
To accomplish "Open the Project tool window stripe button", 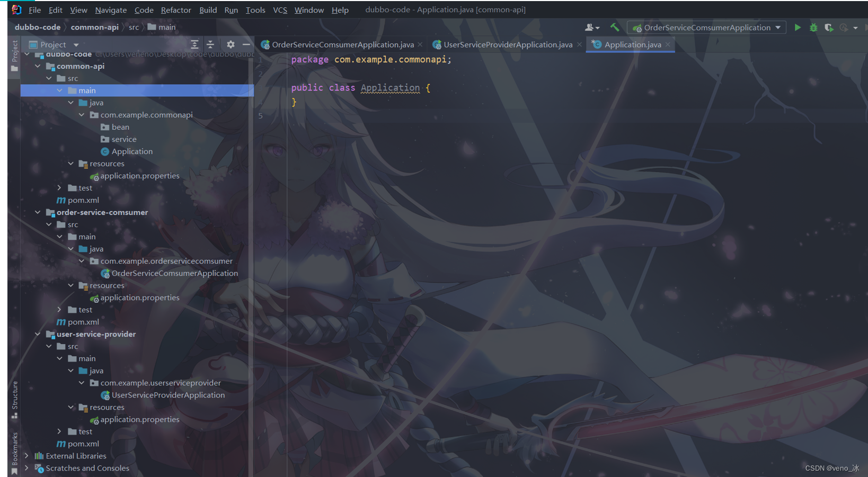I will 14,56.
